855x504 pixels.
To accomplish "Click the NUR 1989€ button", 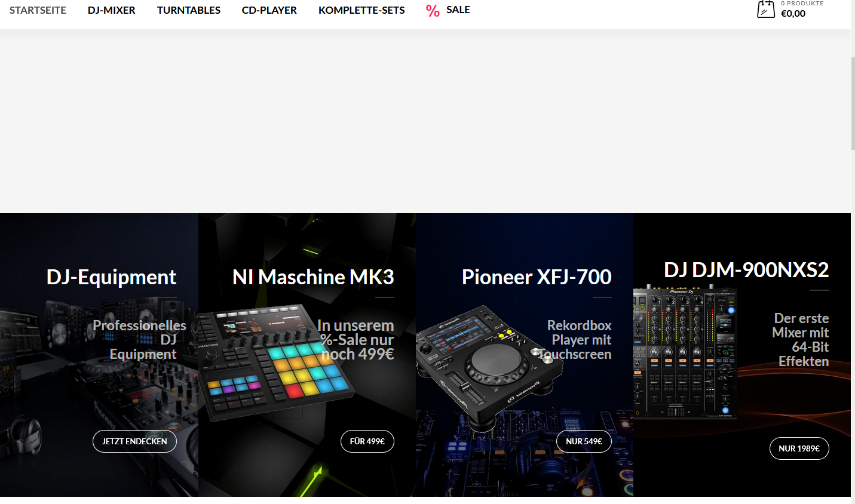I will point(799,448).
